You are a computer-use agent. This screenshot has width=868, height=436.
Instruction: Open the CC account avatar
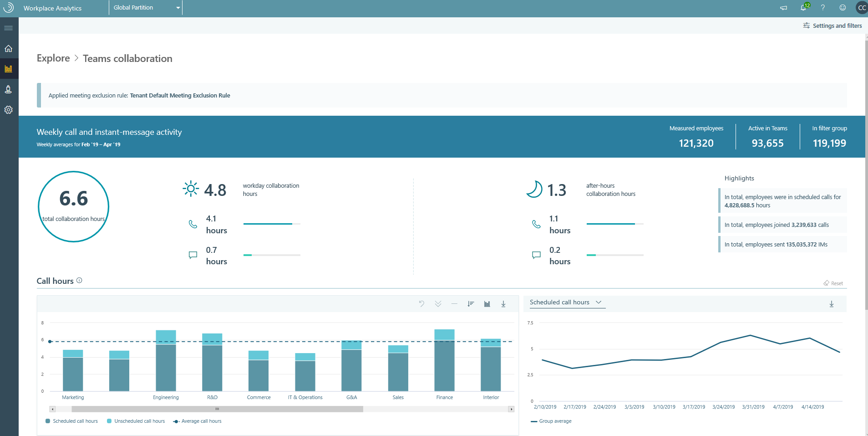pos(862,8)
